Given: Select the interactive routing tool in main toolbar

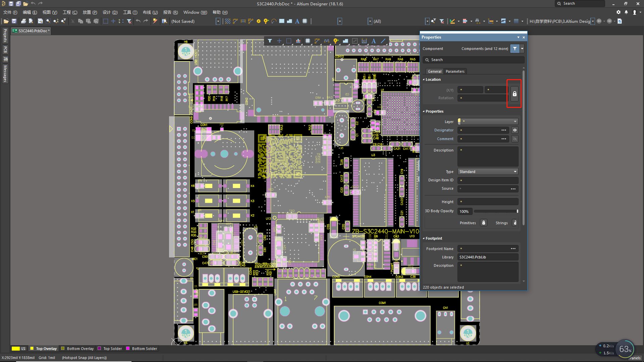Looking at the screenshot, I should [235, 21].
